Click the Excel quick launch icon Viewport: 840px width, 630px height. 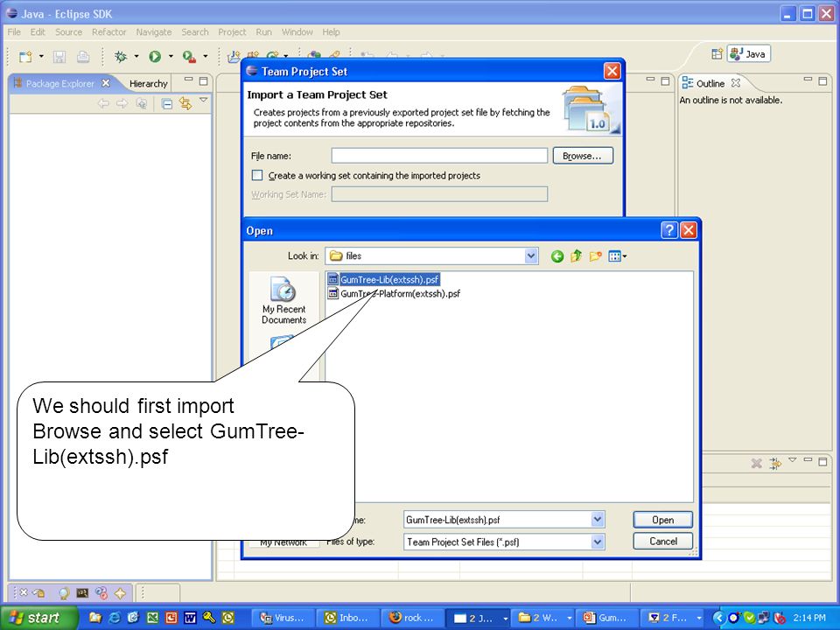tap(152, 618)
